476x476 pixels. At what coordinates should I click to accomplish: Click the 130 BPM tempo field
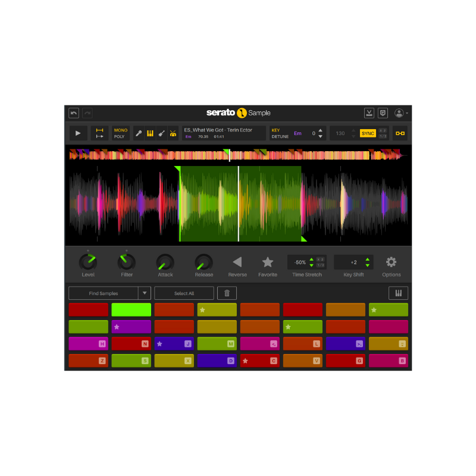(340, 133)
